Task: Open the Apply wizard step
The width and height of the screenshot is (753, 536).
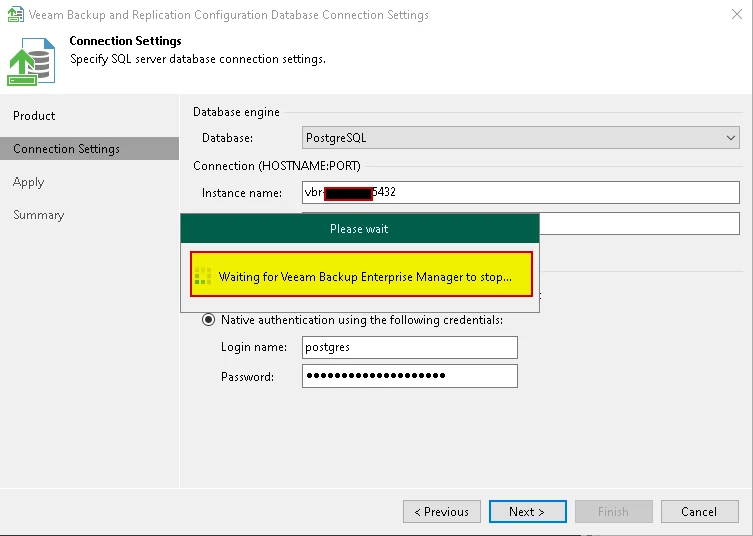Action: (28, 182)
